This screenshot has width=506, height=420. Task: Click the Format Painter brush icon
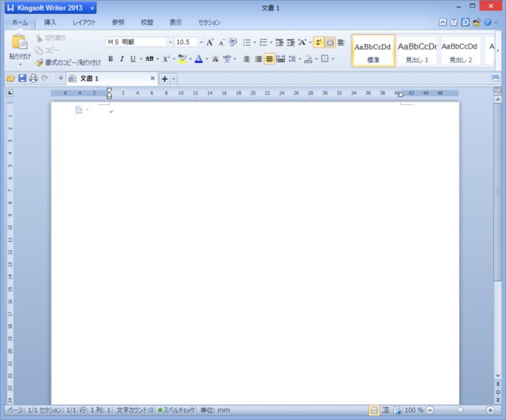(39, 63)
